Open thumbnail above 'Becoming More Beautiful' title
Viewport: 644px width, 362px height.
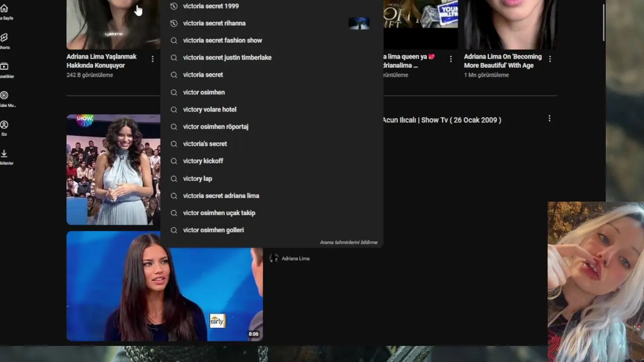coord(510,24)
